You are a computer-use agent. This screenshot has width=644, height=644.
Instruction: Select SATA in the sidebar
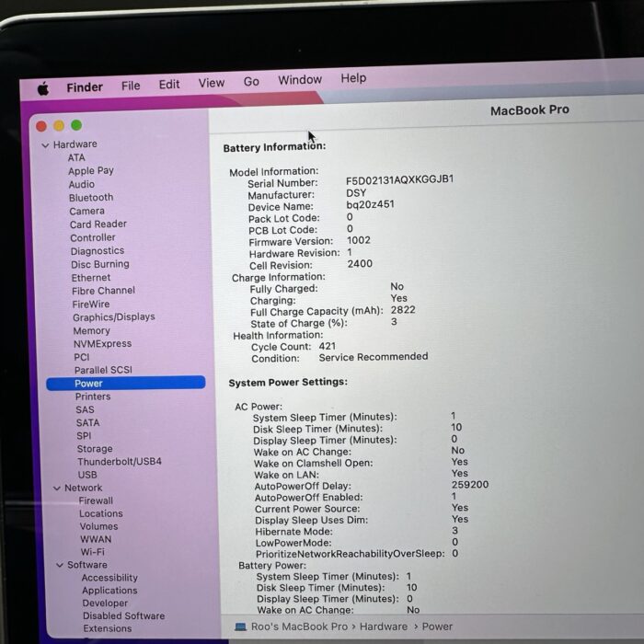click(x=88, y=423)
